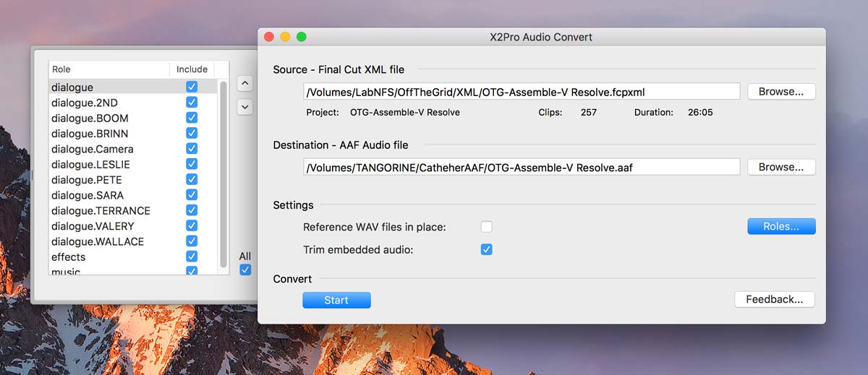The width and height of the screenshot is (868, 375).
Task: Click the destination aaf path field
Action: pyautogui.click(x=522, y=167)
